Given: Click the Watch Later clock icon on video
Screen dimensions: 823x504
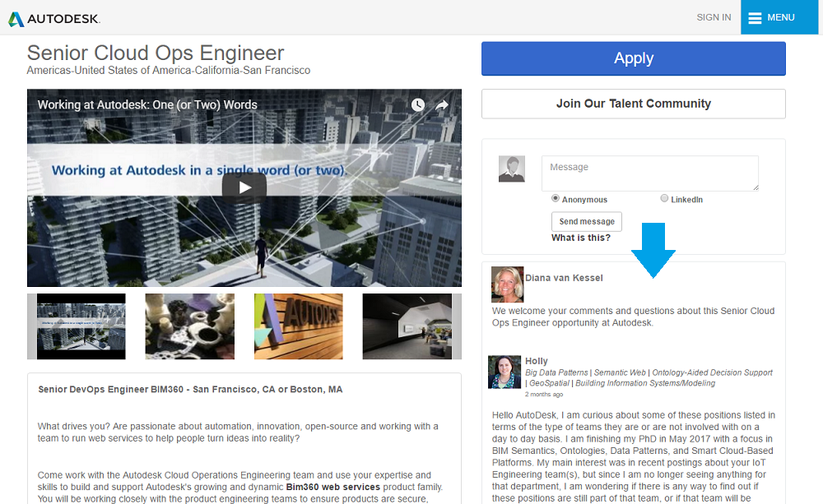Looking at the screenshot, I should tap(418, 105).
